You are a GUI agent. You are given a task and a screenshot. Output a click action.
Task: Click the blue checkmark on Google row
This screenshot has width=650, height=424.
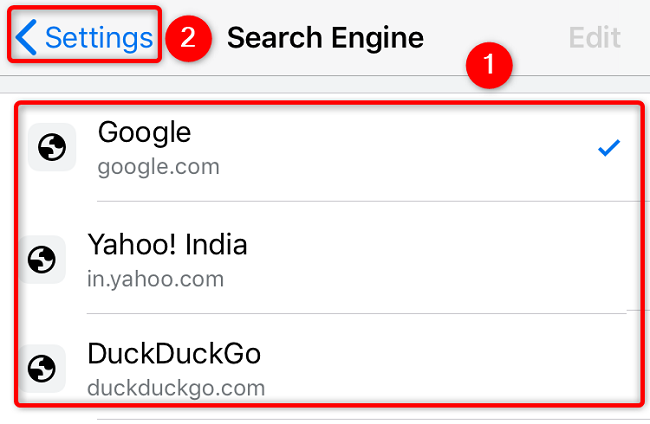click(x=608, y=149)
